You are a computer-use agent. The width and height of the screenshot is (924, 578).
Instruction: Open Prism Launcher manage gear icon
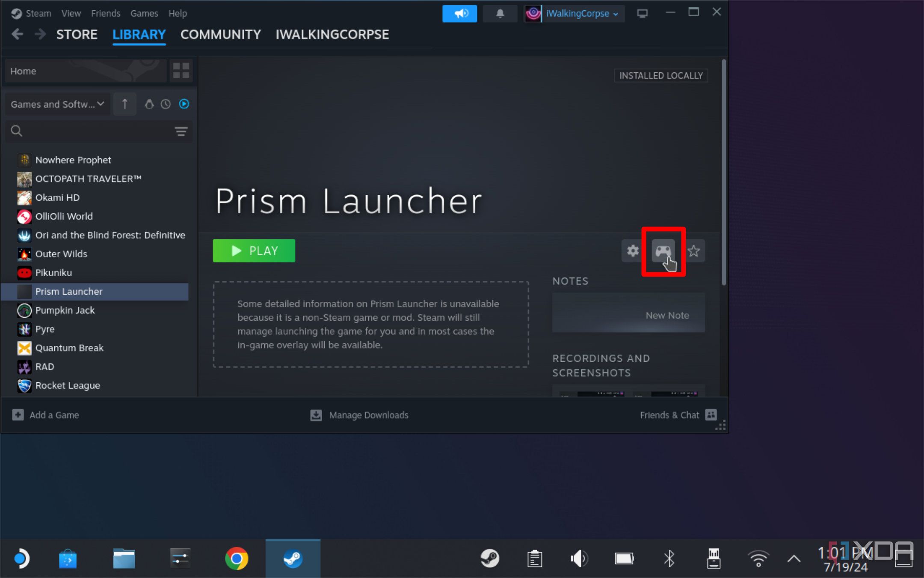tap(633, 251)
